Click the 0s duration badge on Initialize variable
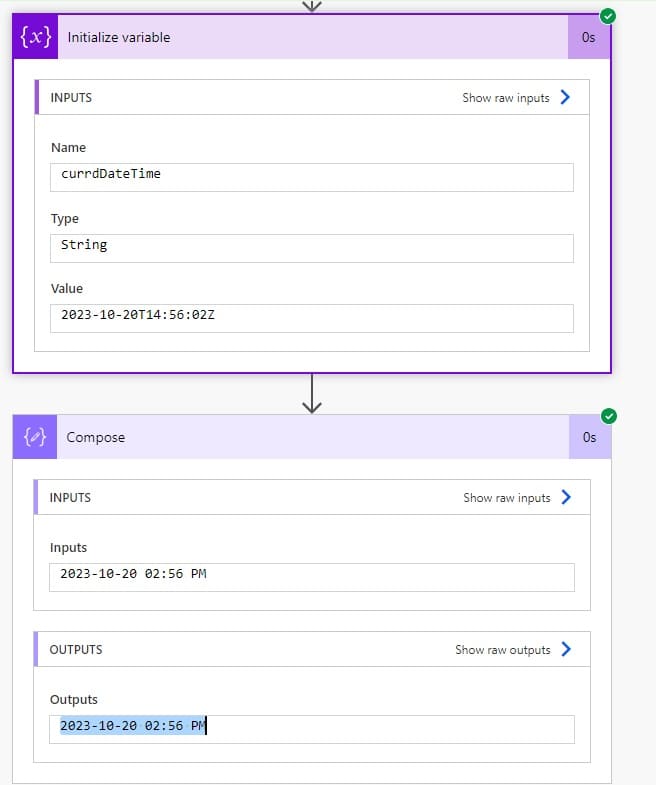This screenshot has height=785, width=656. (589, 37)
